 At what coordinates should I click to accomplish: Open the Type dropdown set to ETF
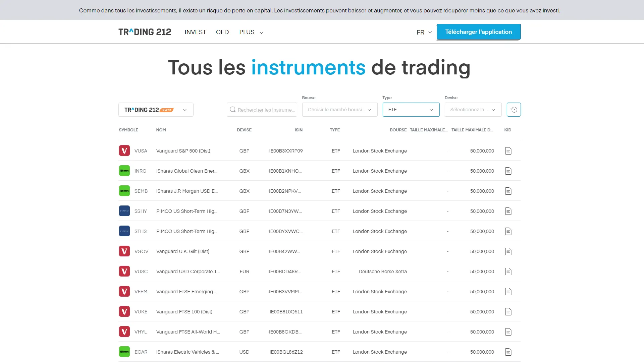pos(411,110)
